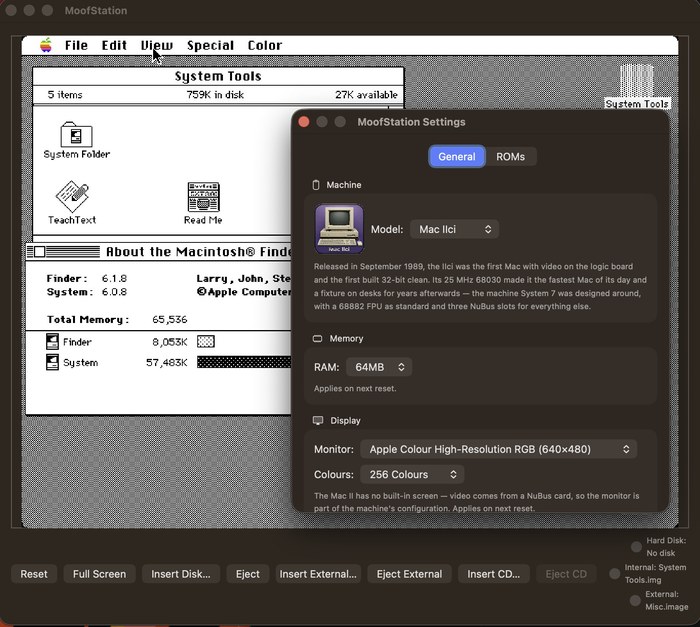Click the External drive status indicator
The height and width of the screenshot is (627, 700).
pos(635,600)
